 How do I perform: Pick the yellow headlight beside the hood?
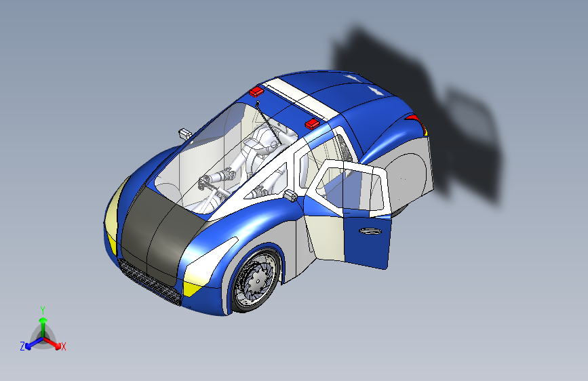113,212
